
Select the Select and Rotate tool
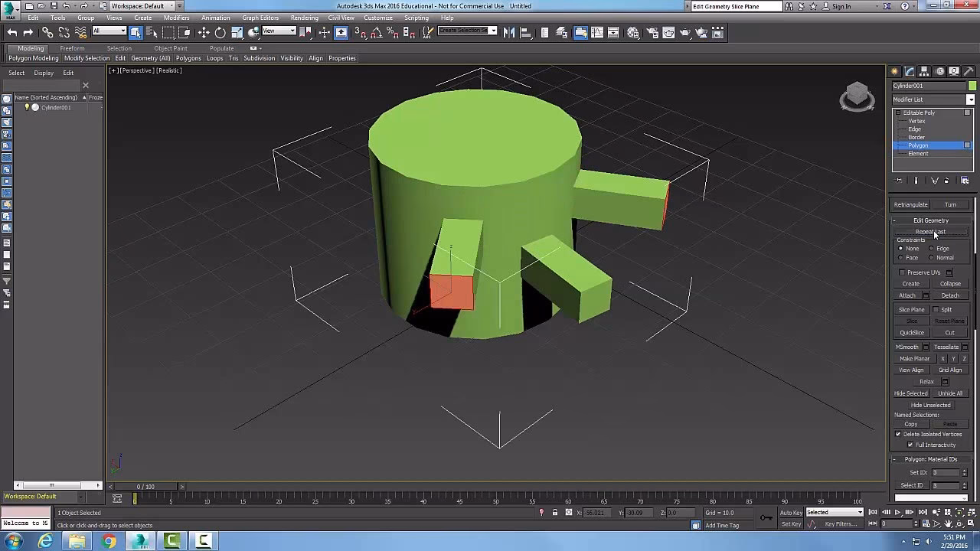coord(220,32)
